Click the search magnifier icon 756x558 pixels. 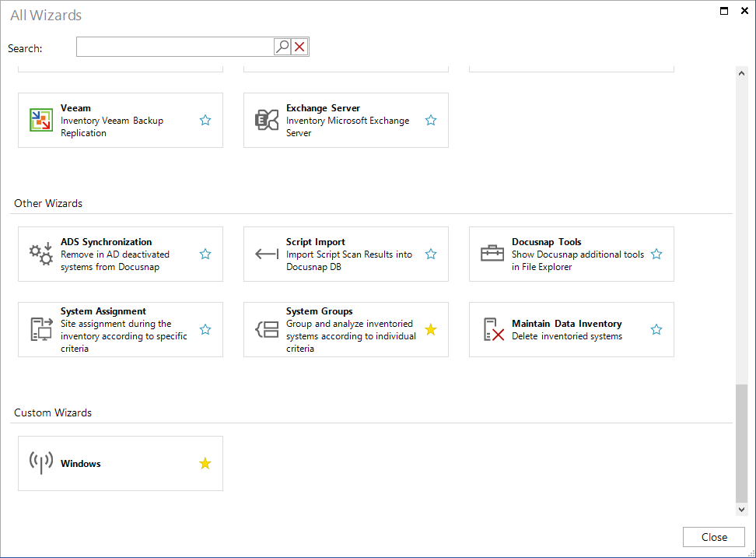282,46
